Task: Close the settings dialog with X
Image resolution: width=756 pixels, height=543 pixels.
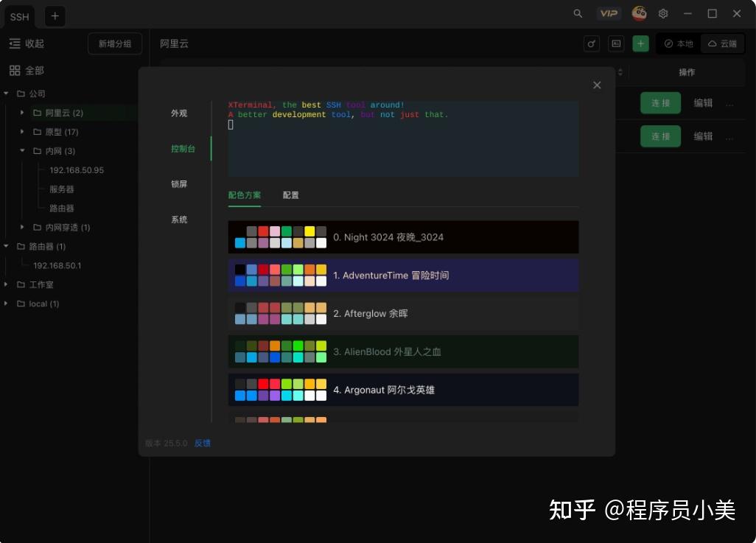Action: point(597,85)
